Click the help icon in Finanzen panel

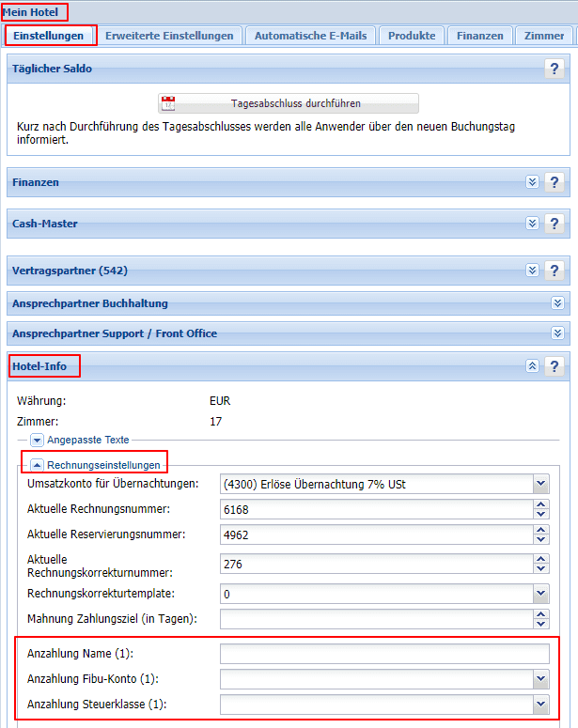click(x=555, y=182)
